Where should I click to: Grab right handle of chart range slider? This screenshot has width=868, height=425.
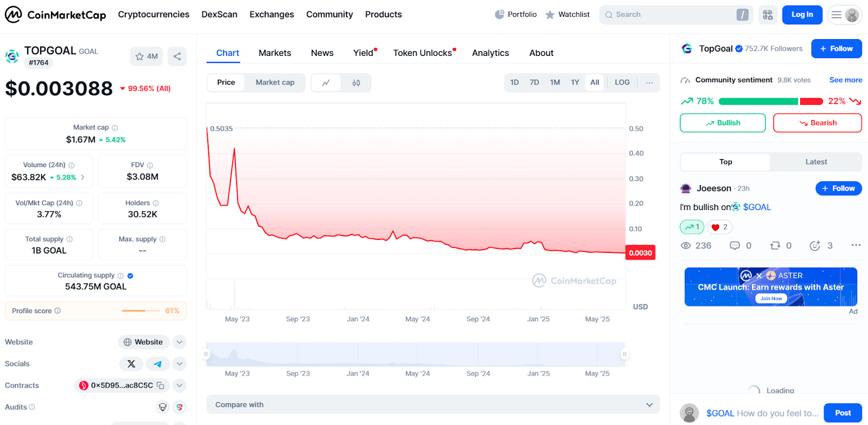pos(624,354)
